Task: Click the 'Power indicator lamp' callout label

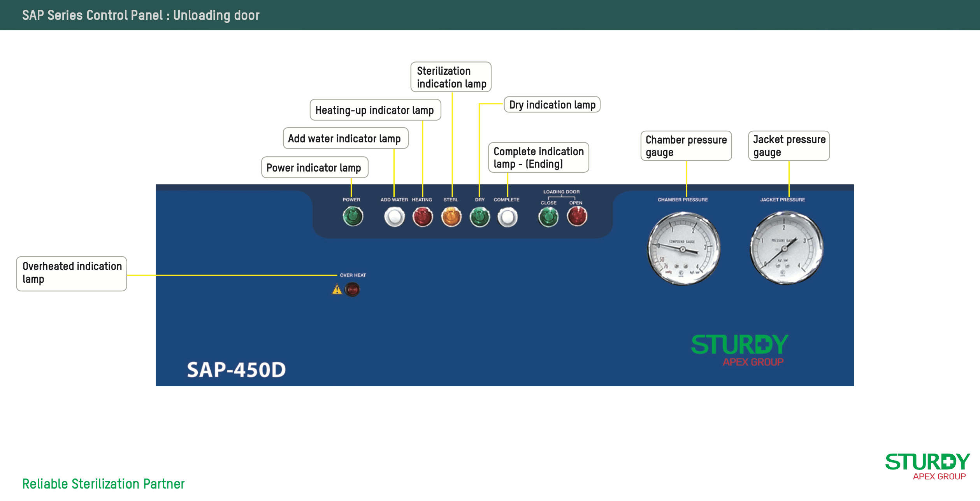Action: tap(314, 167)
